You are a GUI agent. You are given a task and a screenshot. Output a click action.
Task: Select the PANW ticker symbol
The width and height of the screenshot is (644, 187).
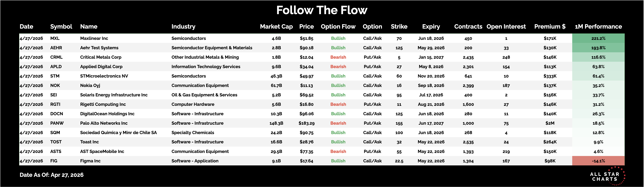pyautogui.click(x=57, y=123)
